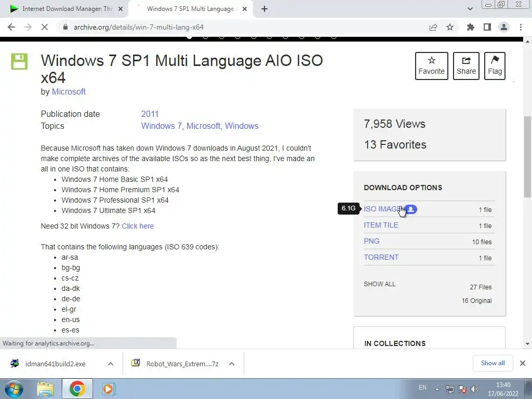Open the Chrome three-dot menu
Screen dimensions: 532x399
click(x=521, y=27)
